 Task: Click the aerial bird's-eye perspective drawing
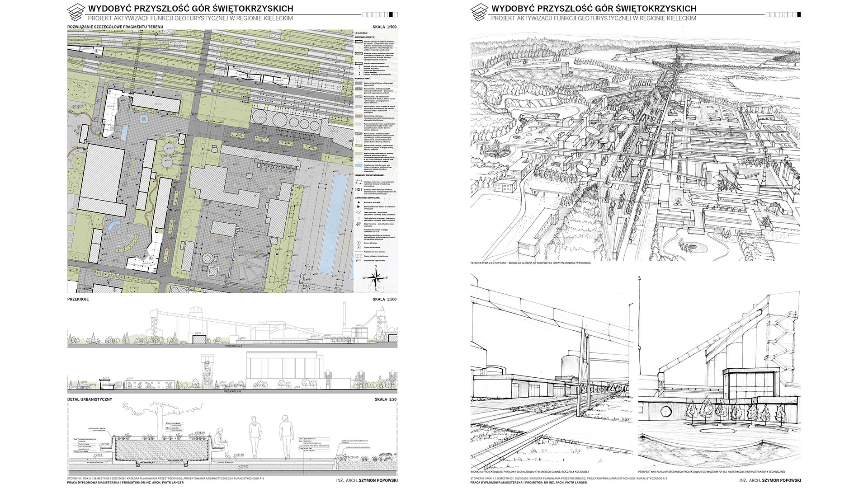tap(635, 145)
